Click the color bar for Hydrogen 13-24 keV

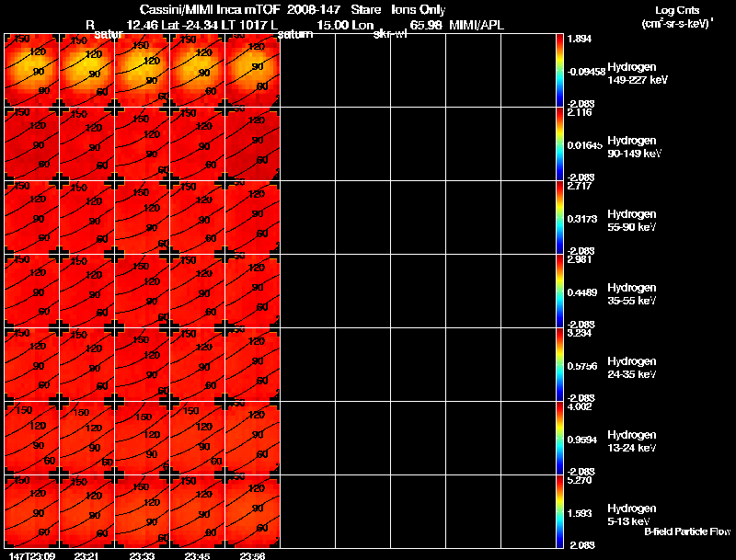559,439
